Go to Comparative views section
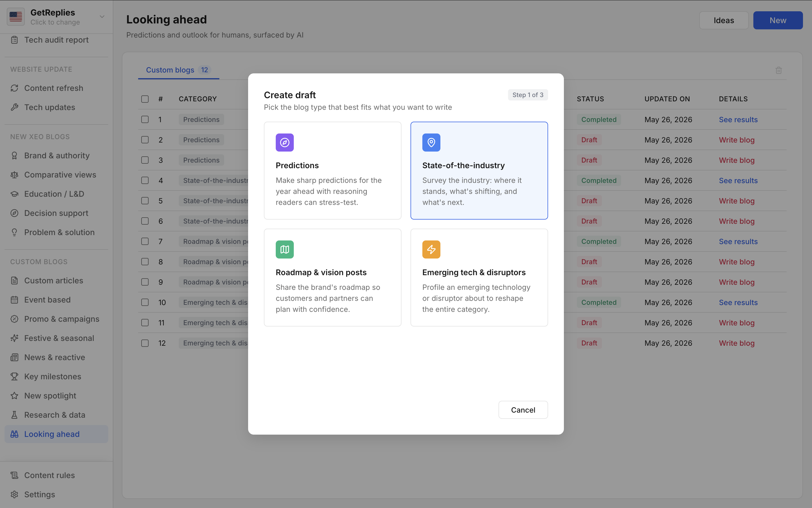Screen dimensions: 812x508 pos(56,175)
